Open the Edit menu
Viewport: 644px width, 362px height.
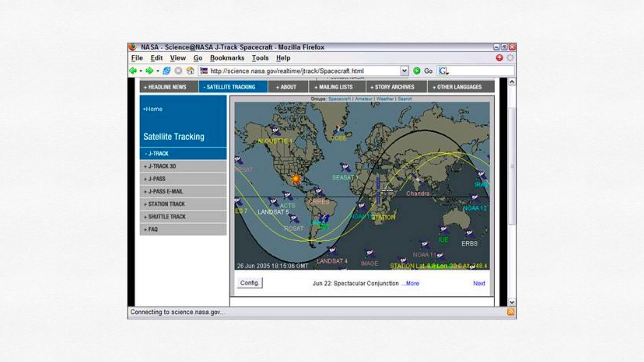point(157,58)
